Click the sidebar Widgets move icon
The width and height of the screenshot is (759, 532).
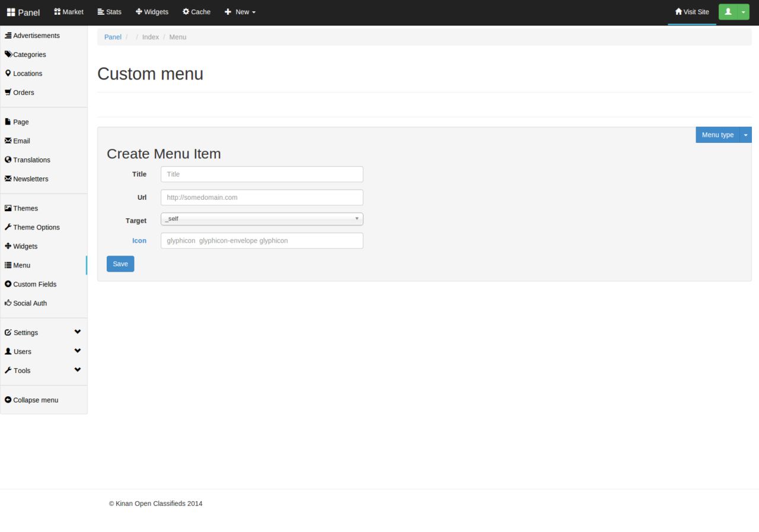pos(8,247)
